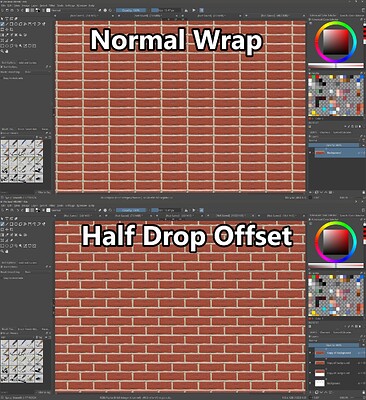Switch to Specific Color Selector tab, top window

pos(352,16)
